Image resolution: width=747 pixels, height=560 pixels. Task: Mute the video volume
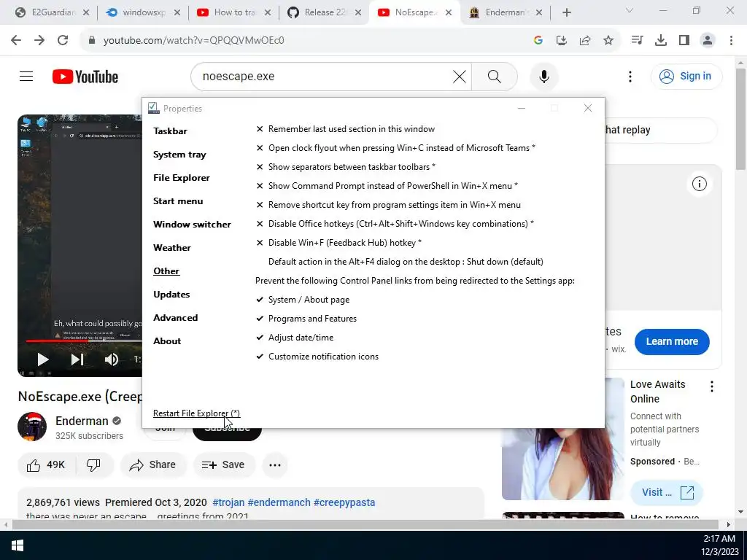[x=112, y=359]
